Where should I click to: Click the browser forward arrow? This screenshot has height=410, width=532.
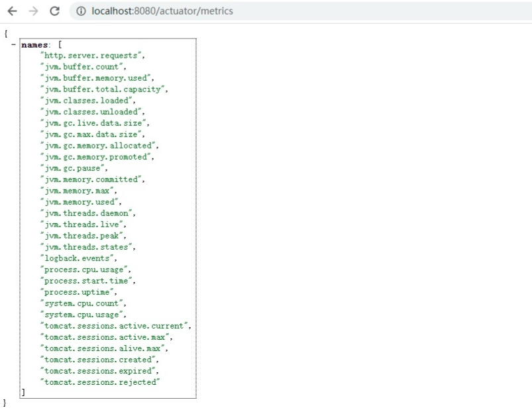(33, 11)
